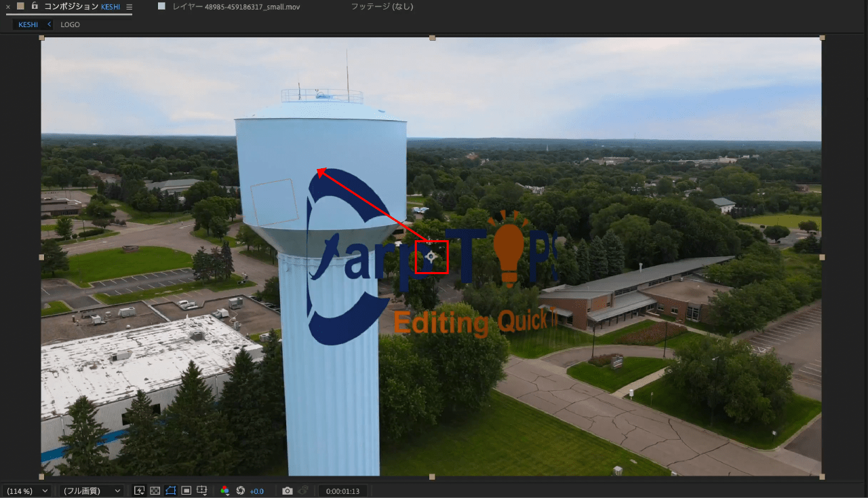Toggle the region of interest button
This screenshot has height=498, width=868.
click(186, 491)
